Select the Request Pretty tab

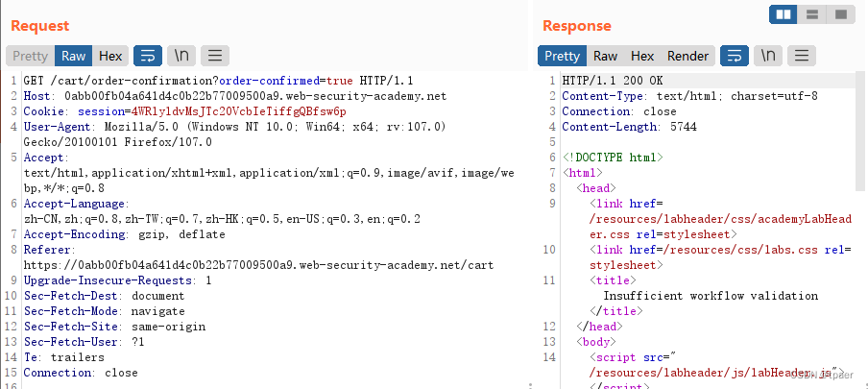point(31,56)
